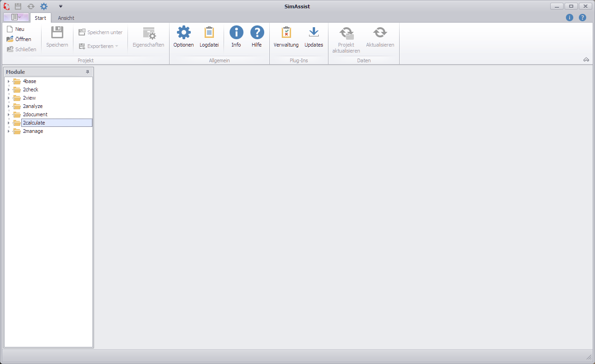
Task: Click settings gear in quick access toolbar
Action: point(44,6)
